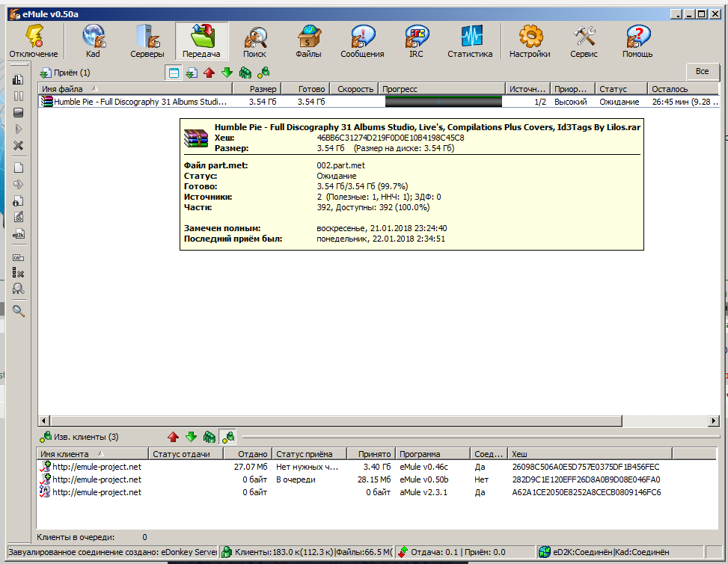728x564 pixels.
Task: Select the eMule v0.46c client row
Action: (x=377, y=467)
